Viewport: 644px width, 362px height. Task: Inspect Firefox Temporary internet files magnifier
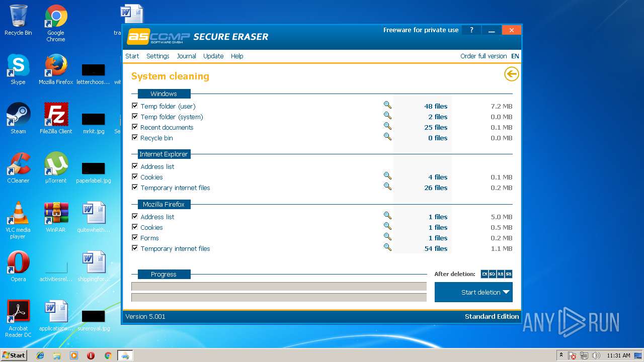coord(387,247)
